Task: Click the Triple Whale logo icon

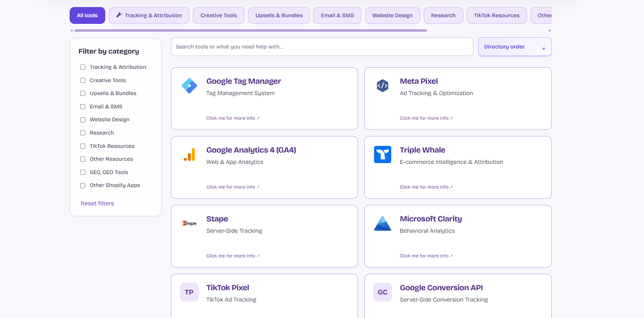Action: [383, 155]
